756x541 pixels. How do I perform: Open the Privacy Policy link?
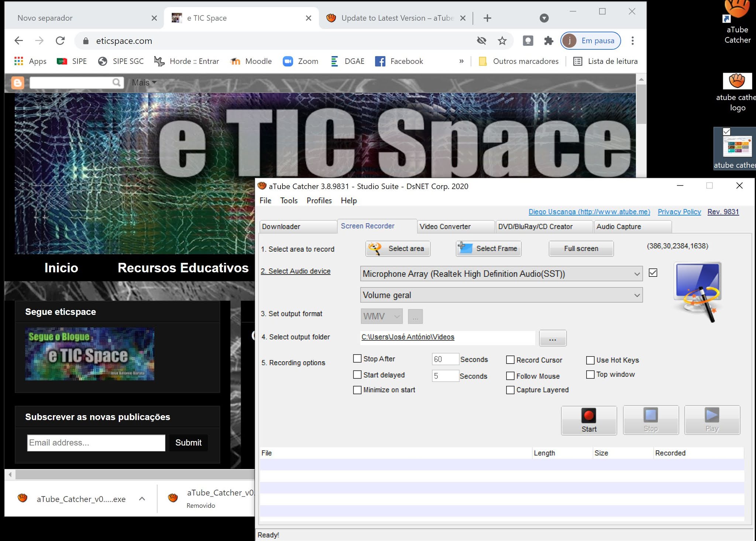(679, 212)
